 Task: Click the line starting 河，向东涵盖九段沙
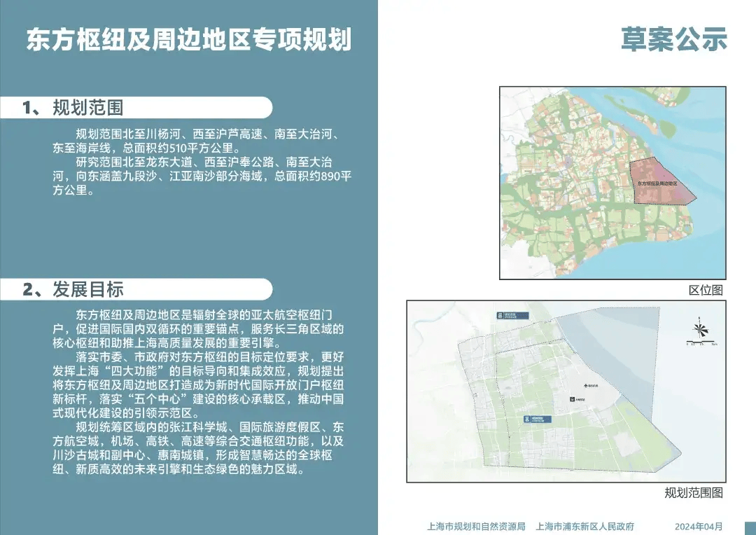click(202, 176)
